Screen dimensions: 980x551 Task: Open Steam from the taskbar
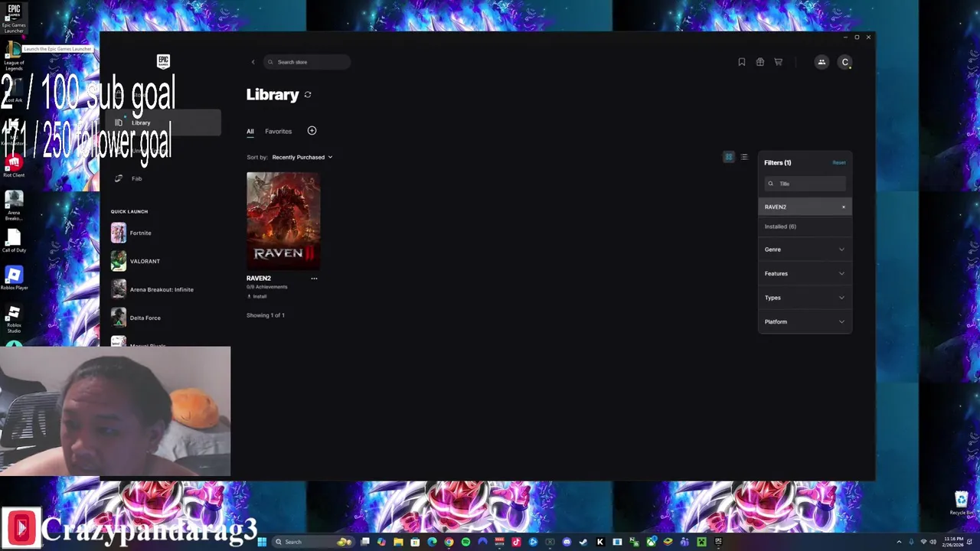coord(583,542)
